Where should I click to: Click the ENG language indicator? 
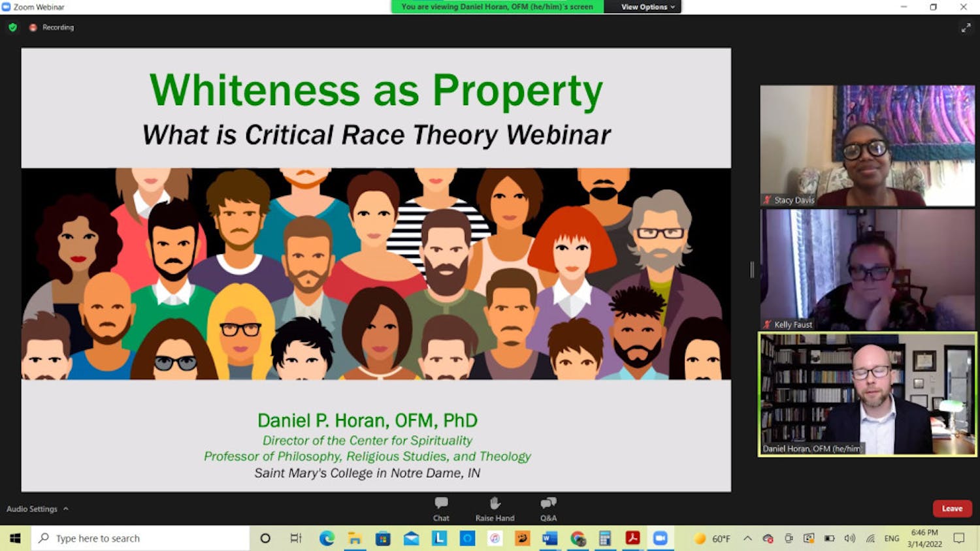coord(892,539)
